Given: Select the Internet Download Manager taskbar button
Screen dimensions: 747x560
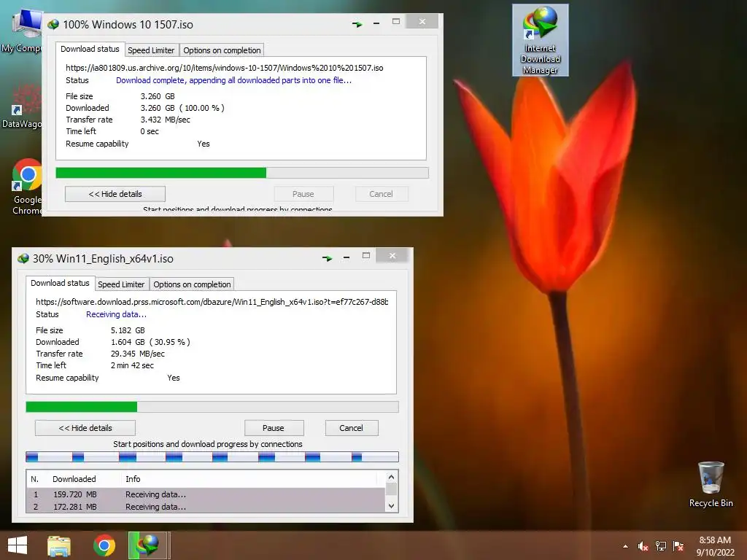Looking at the screenshot, I should pyautogui.click(x=147, y=545).
